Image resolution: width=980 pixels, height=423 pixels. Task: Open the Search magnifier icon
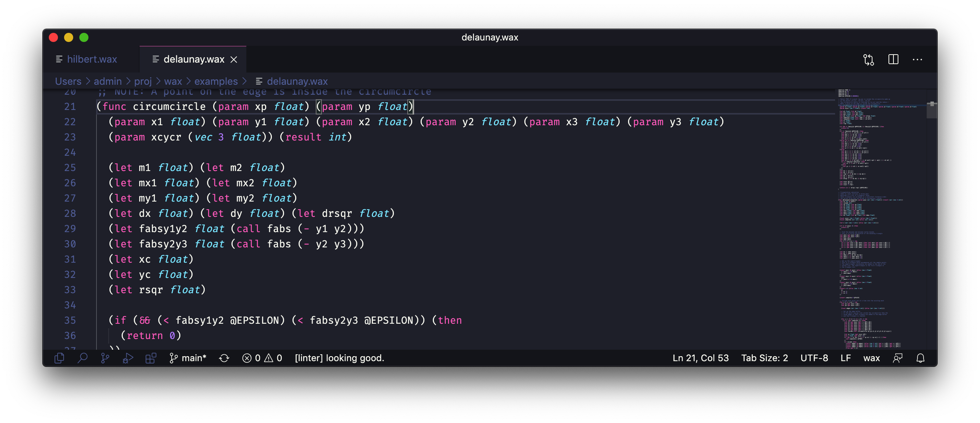(82, 358)
